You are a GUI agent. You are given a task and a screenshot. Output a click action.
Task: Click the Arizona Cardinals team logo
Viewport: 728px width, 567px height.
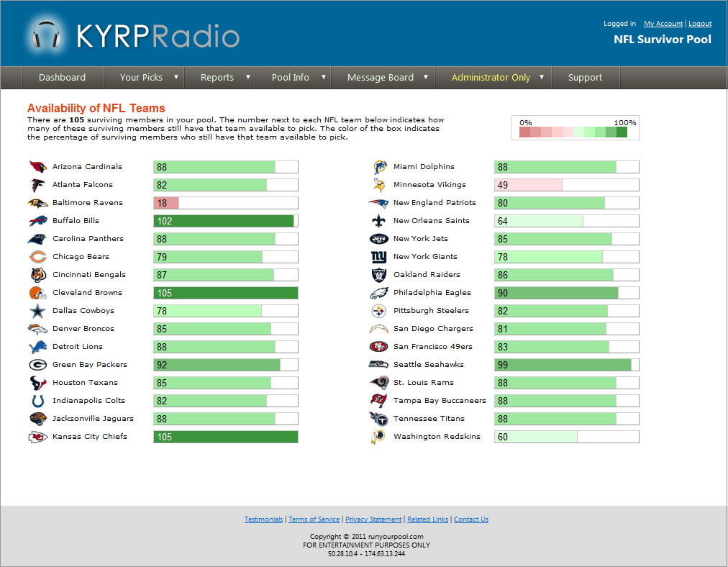(37, 167)
